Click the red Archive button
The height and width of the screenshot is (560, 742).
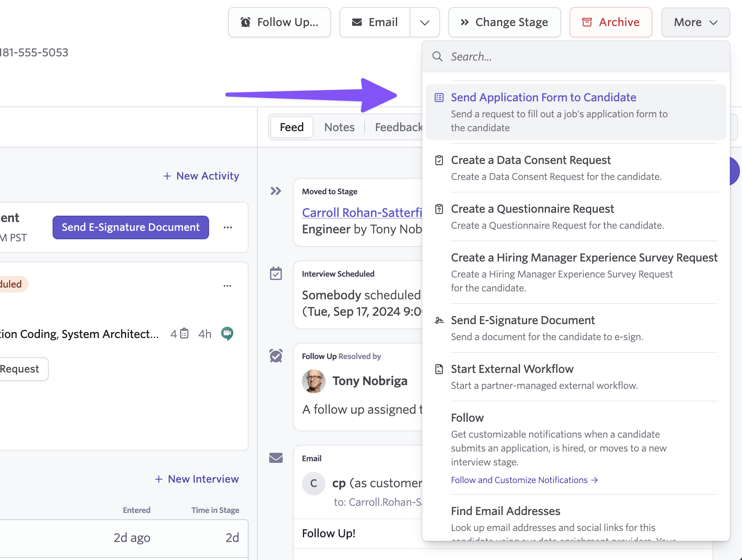click(x=610, y=22)
